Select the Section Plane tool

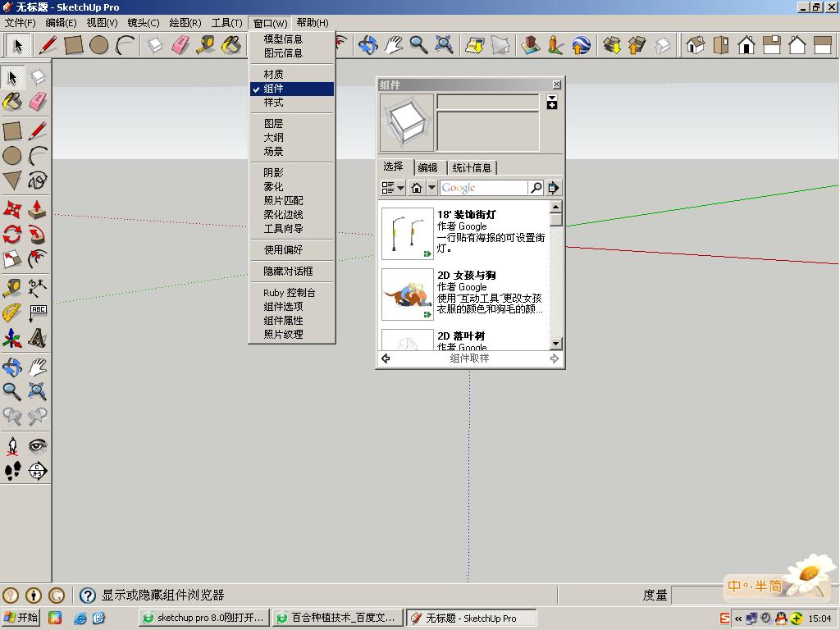coord(37,471)
